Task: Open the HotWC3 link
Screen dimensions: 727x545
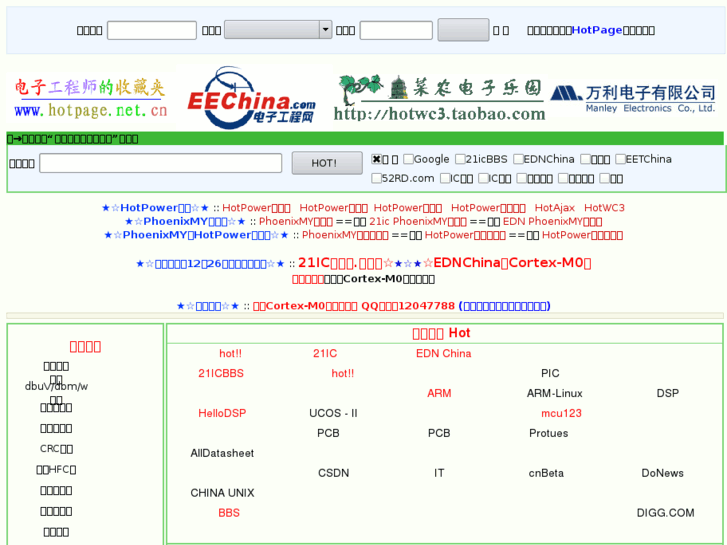Action: coord(604,208)
